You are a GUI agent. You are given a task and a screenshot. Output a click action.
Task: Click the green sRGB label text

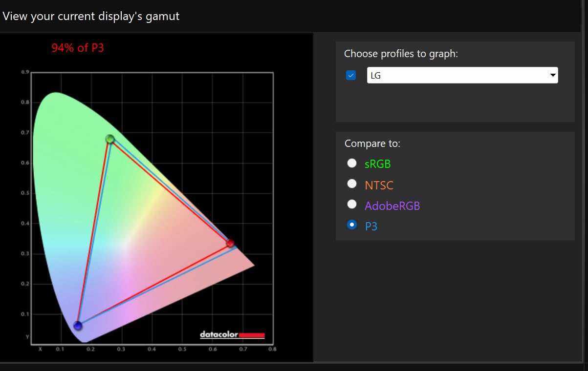(378, 164)
